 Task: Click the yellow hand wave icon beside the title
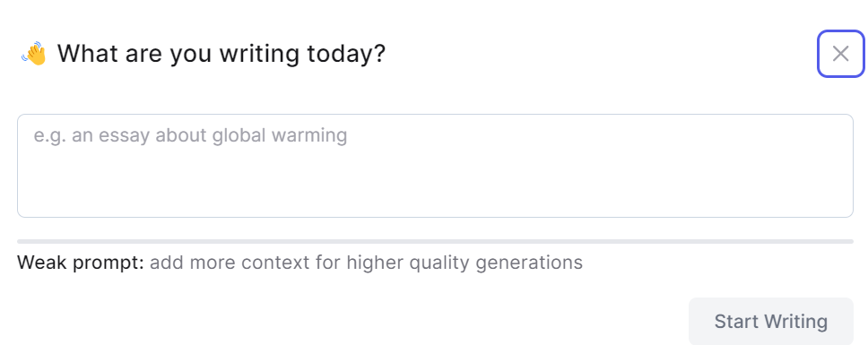pyautogui.click(x=34, y=54)
